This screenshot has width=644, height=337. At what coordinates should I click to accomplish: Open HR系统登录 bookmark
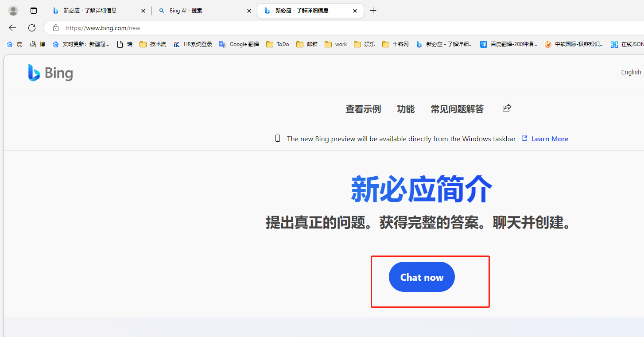click(x=193, y=44)
